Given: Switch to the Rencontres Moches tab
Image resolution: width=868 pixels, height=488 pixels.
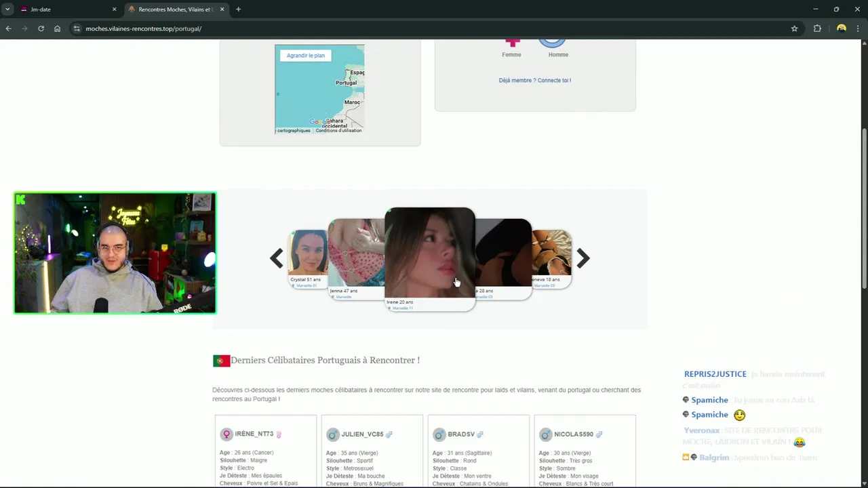Looking at the screenshot, I should 176,9.
